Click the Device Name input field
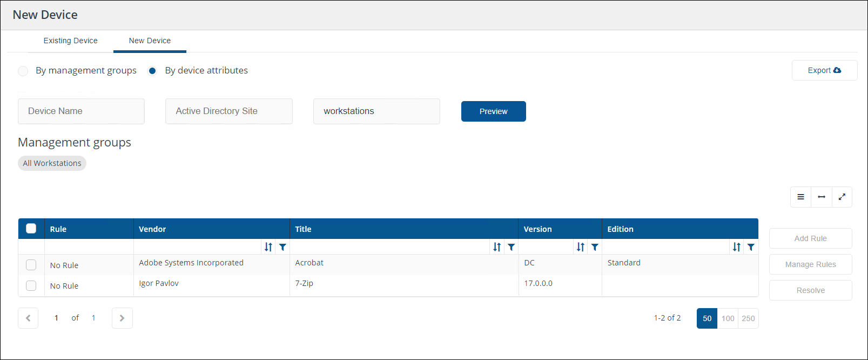 pyautogui.click(x=81, y=111)
